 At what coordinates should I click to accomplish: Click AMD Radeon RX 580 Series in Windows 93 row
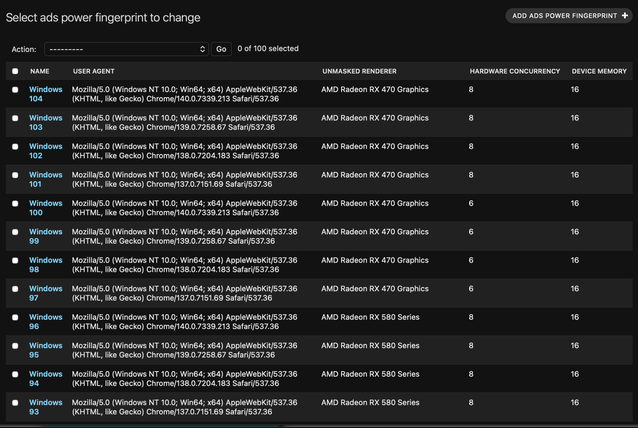[x=370, y=403]
